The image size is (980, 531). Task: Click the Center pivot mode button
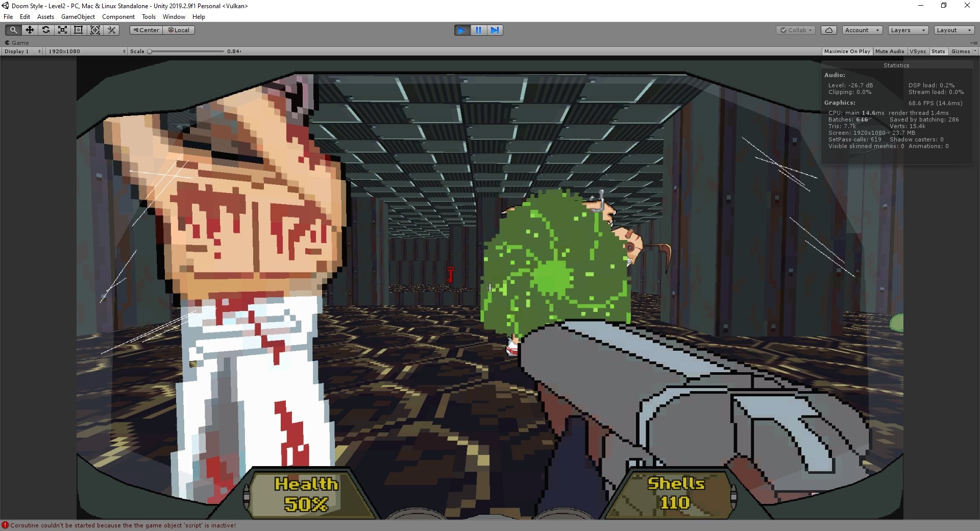pos(146,30)
